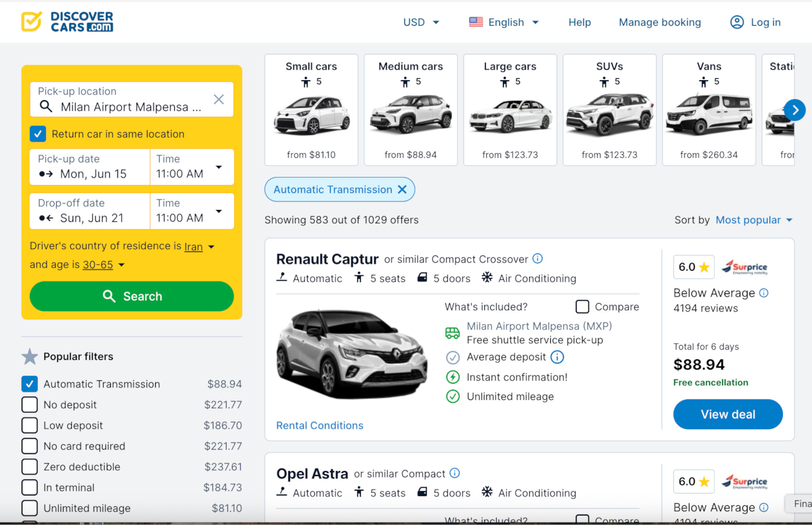Screen dimensions: 812x525
Task: Remove the Automatic Transmission filter chip
Action: point(403,189)
